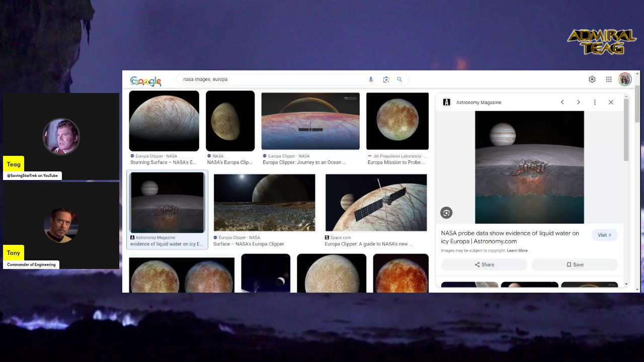Open large Europa preview image
Screen dimensions: 644x362
(529, 167)
